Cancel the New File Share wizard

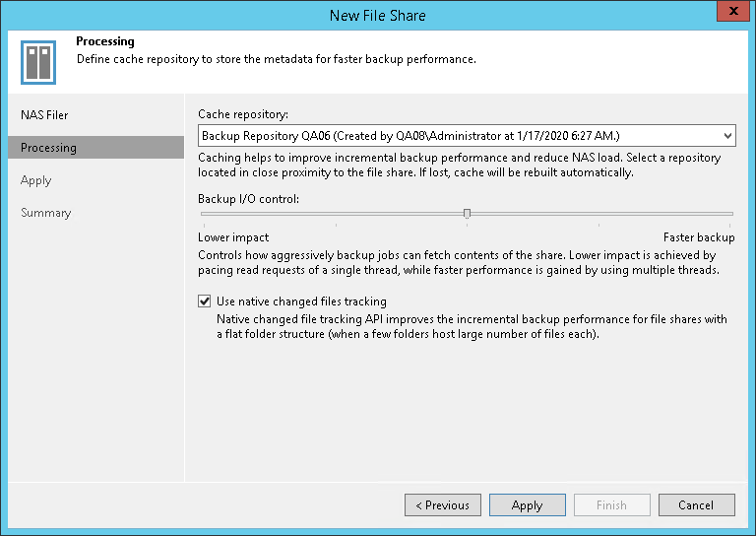click(x=696, y=505)
